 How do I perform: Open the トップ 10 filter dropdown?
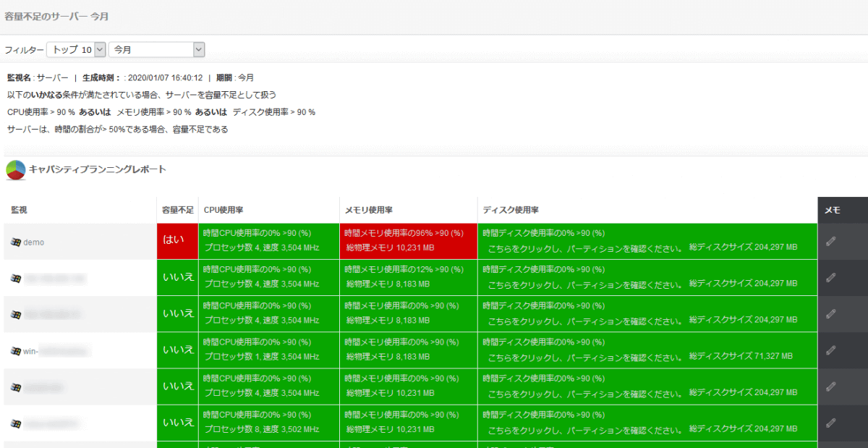[x=76, y=50]
